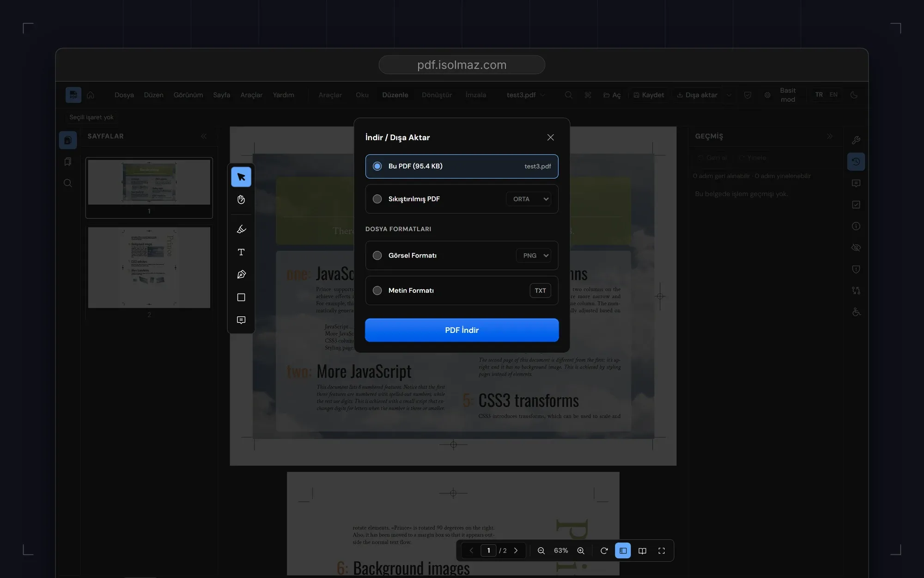Open the Dosya menu

point(124,95)
